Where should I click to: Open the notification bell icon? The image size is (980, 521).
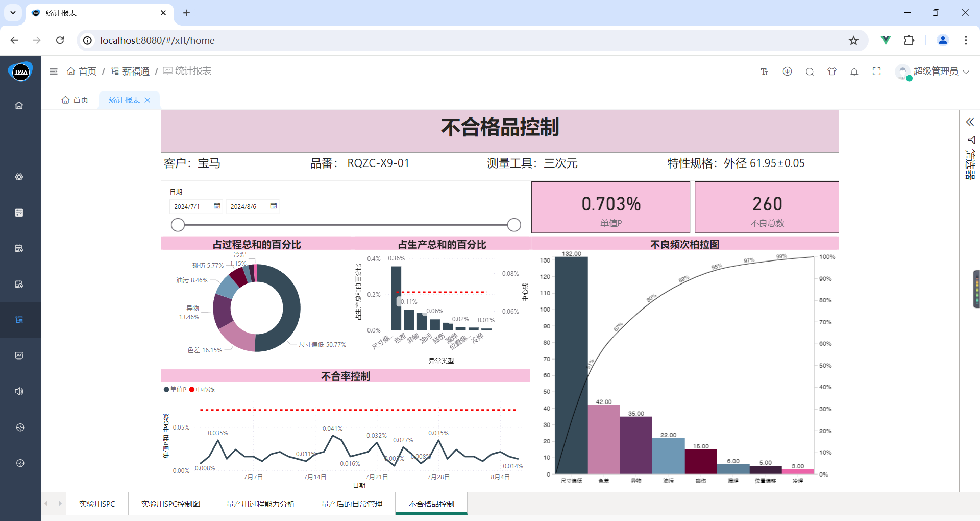click(854, 72)
